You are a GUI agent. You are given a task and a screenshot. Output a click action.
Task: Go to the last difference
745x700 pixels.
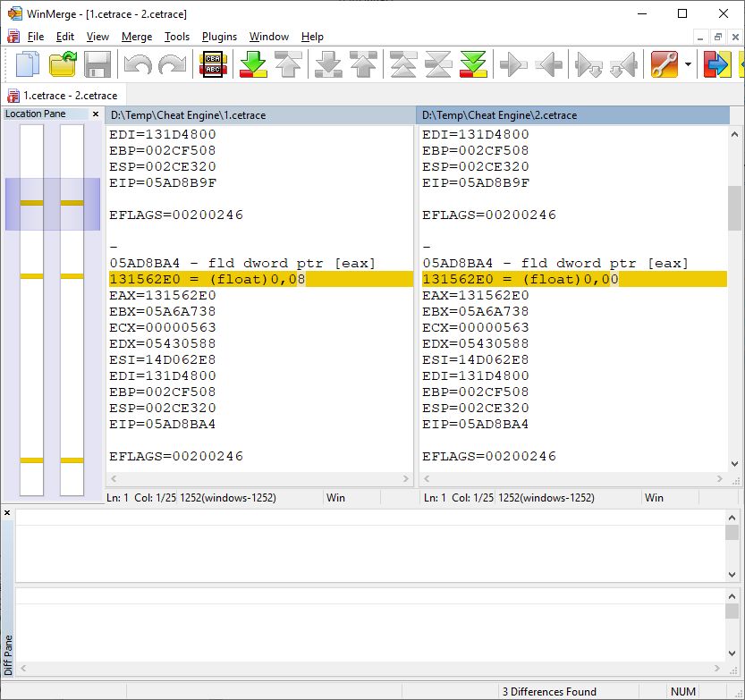click(x=473, y=63)
